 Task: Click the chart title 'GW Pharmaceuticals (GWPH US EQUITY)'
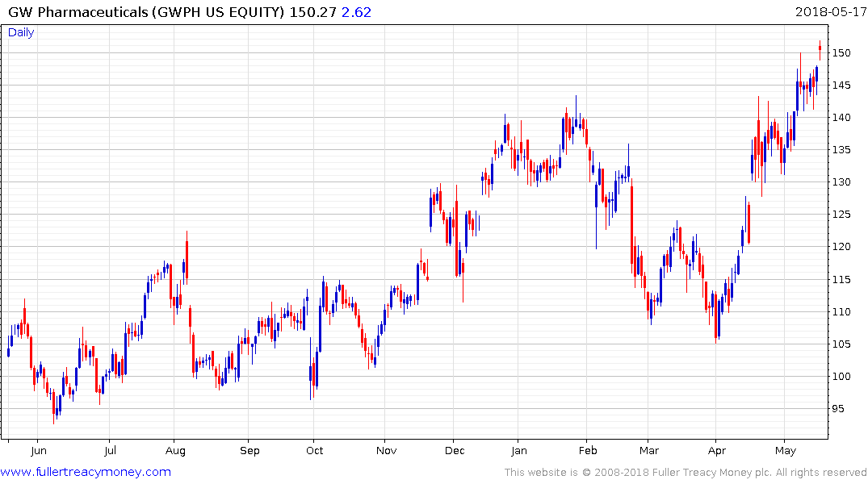pyautogui.click(x=146, y=11)
